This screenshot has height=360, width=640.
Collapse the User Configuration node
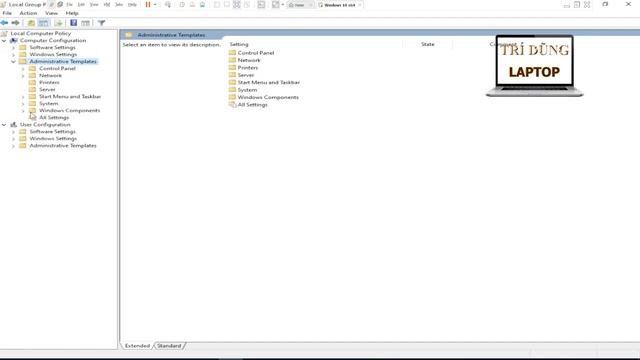tap(4, 124)
